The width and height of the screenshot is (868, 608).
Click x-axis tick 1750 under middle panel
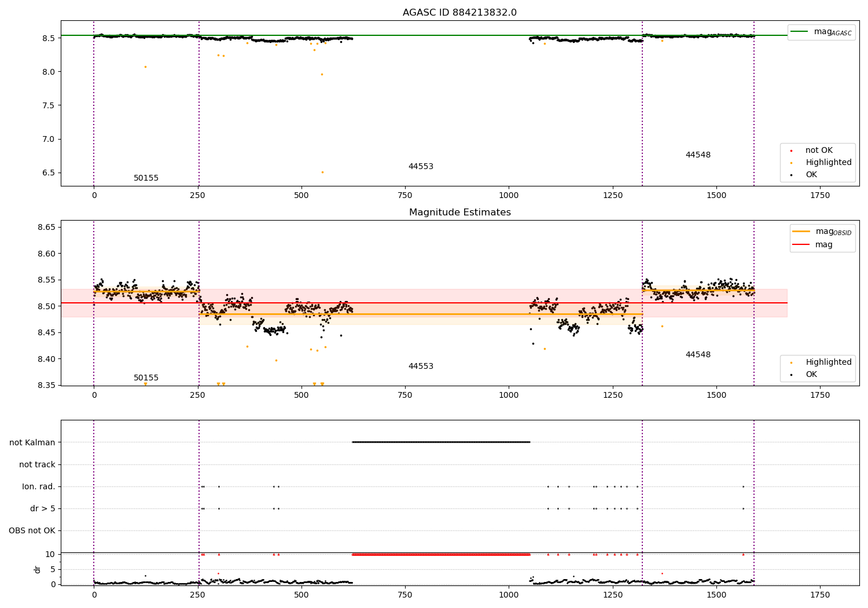(x=820, y=395)
